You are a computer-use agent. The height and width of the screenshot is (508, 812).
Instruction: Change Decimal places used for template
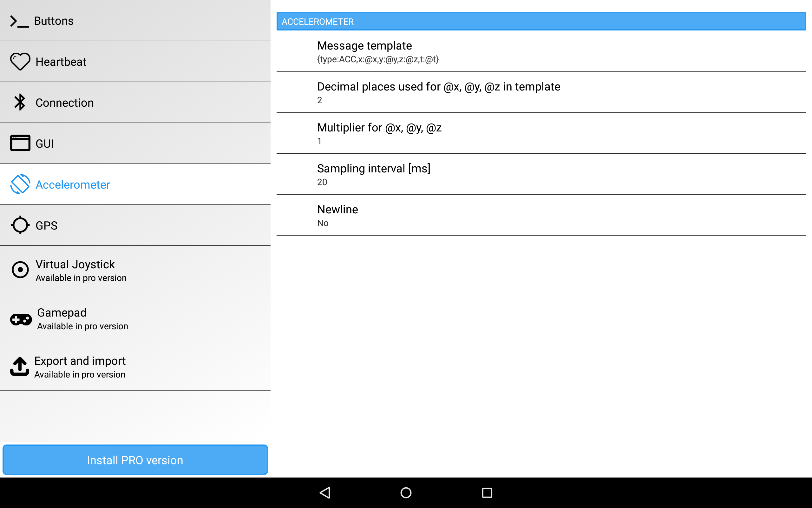(x=541, y=92)
